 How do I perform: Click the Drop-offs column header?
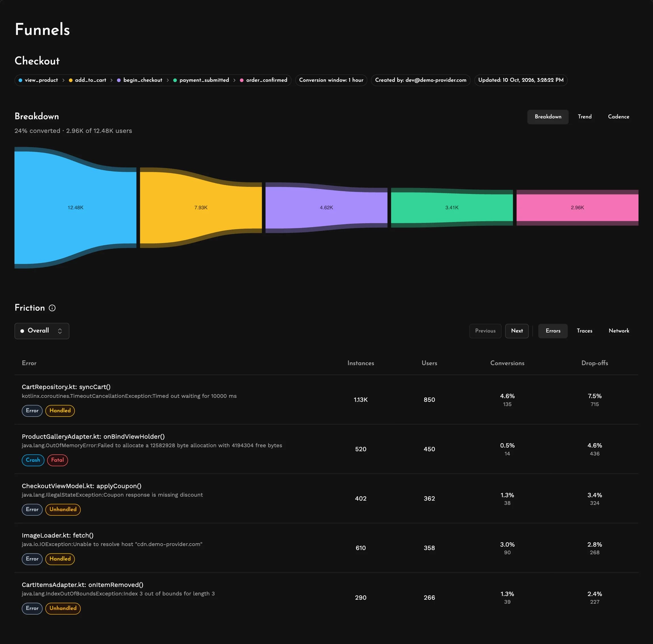click(x=594, y=363)
